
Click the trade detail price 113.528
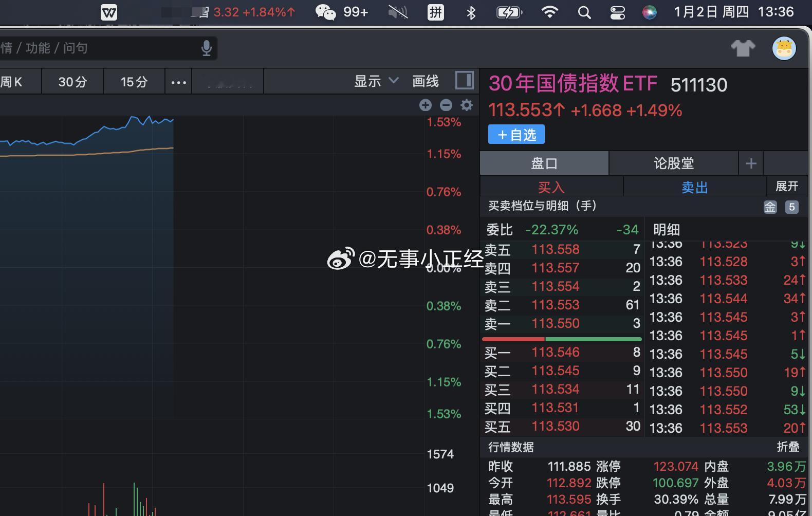[724, 262]
